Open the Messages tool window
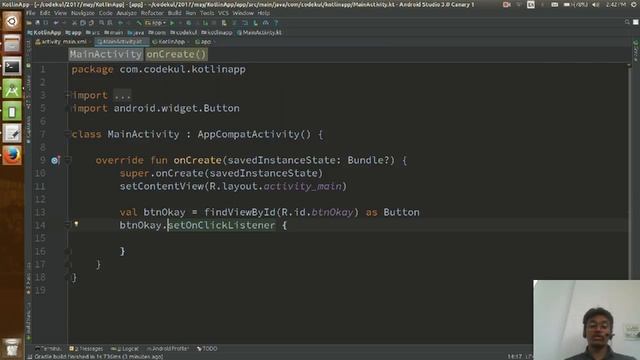 pyautogui.click(x=86, y=349)
